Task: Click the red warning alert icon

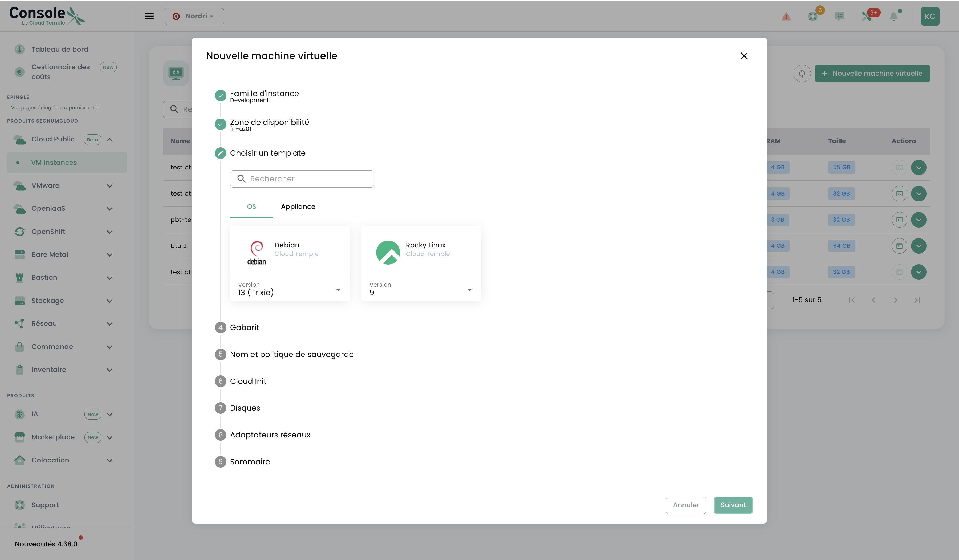Action: [x=786, y=16]
